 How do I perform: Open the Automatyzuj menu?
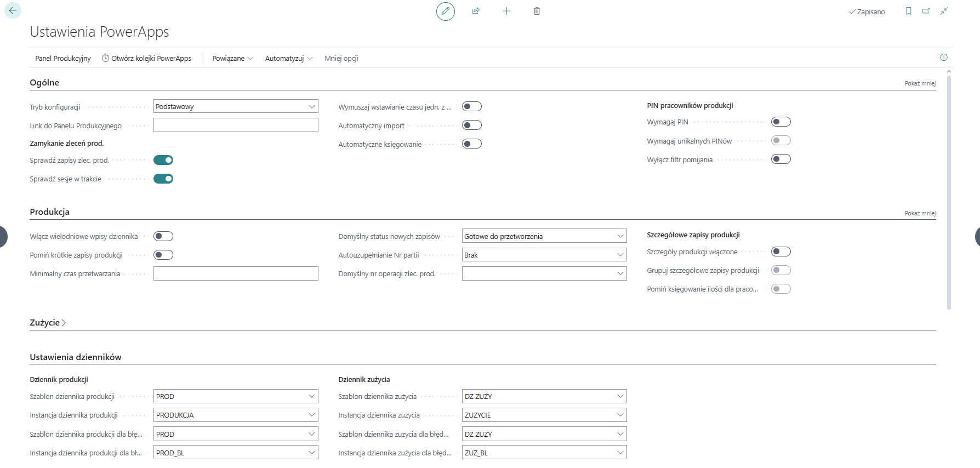click(288, 58)
